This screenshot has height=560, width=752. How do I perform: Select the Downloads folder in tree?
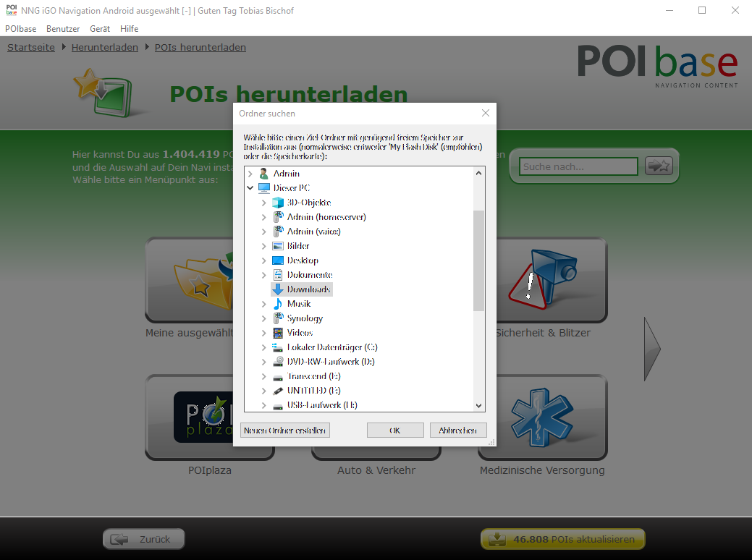tap(308, 289)
